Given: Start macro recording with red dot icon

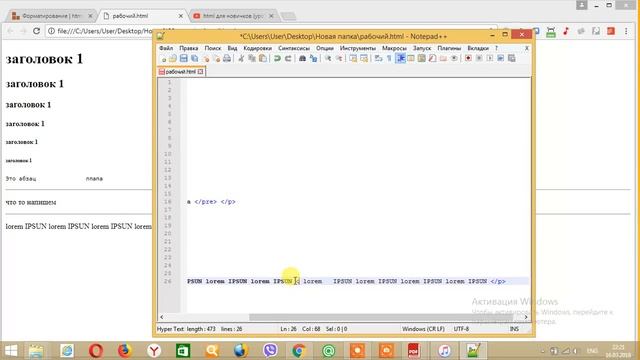Looking at the screenshot, I should click(468, 58).
